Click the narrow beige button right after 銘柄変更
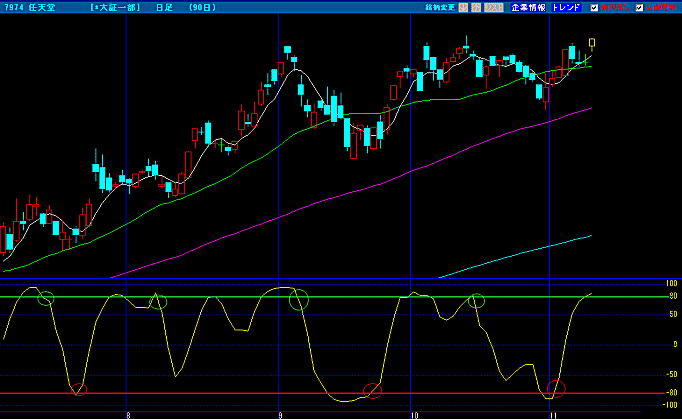682x419 pixels. [463, 7]
